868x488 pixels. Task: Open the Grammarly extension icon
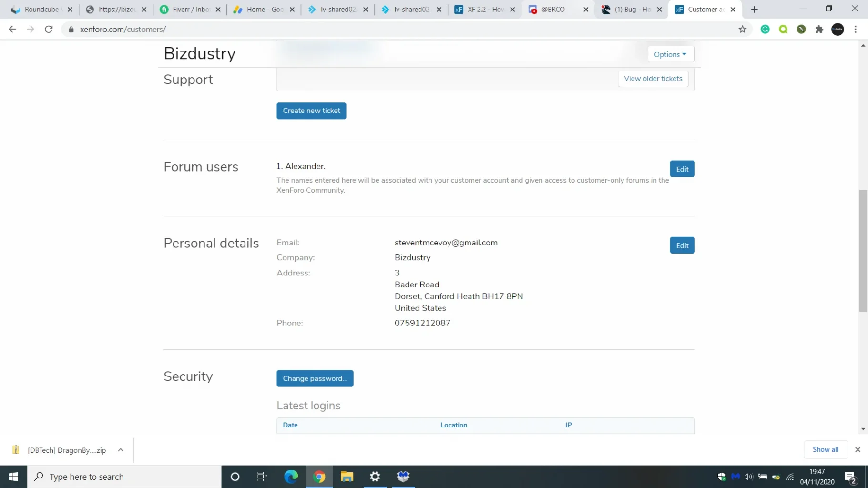765,29
